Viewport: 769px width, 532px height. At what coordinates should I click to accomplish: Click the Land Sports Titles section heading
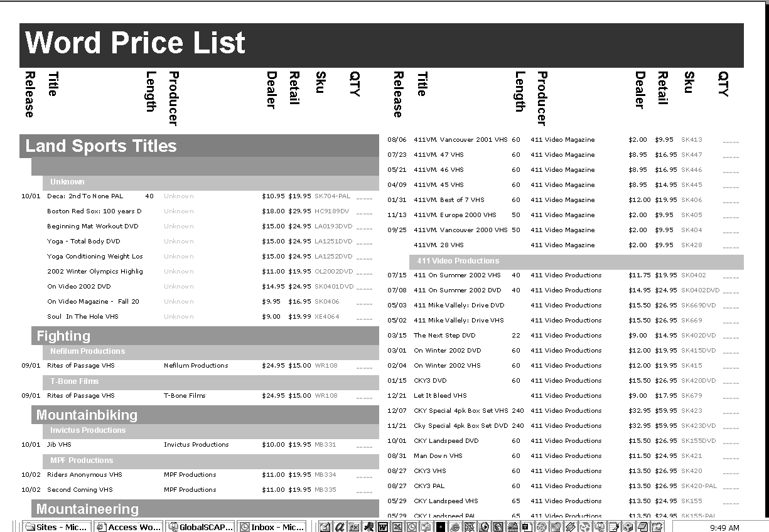(x=101, y=146)
